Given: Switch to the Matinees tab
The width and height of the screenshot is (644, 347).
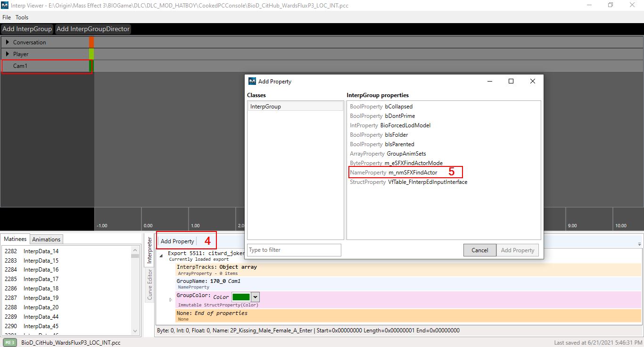Looking at the screenshot, I should coord(15,239).
